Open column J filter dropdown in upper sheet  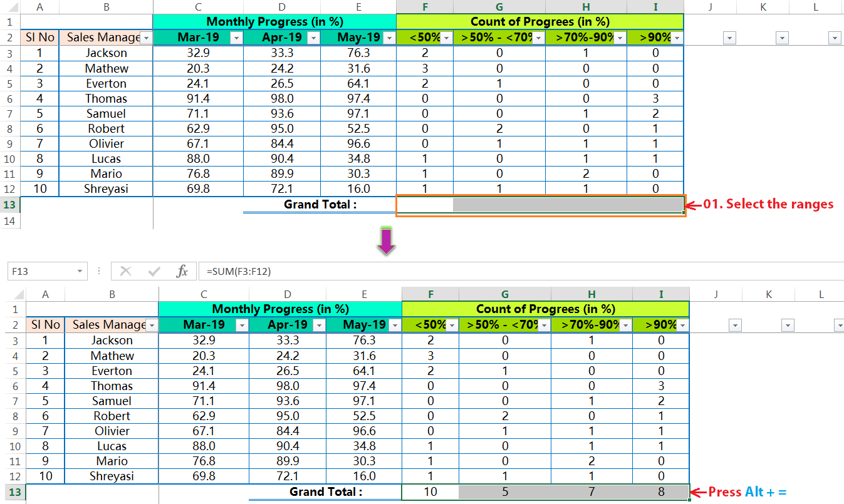[729, 38]
